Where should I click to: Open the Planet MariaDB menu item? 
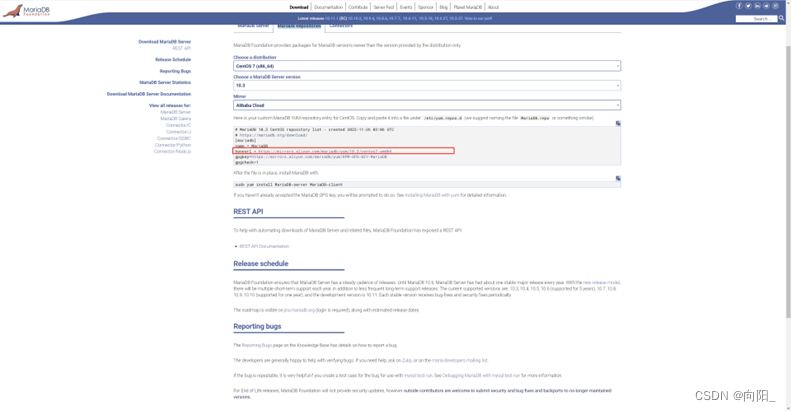(x=468, y=8)
